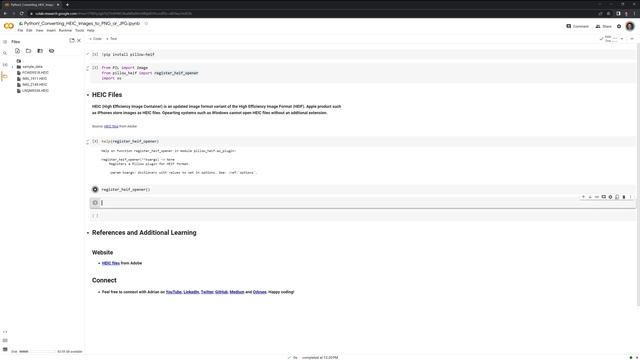Move cell up in cell toolbar
640x360 pixels.
(583, 197)
